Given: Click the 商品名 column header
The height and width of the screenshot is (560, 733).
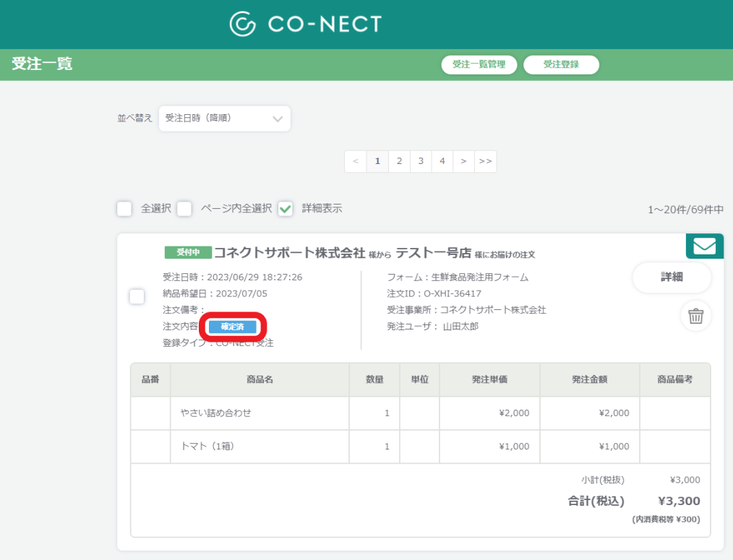Looking at the screenshot, I should [260, 379].
